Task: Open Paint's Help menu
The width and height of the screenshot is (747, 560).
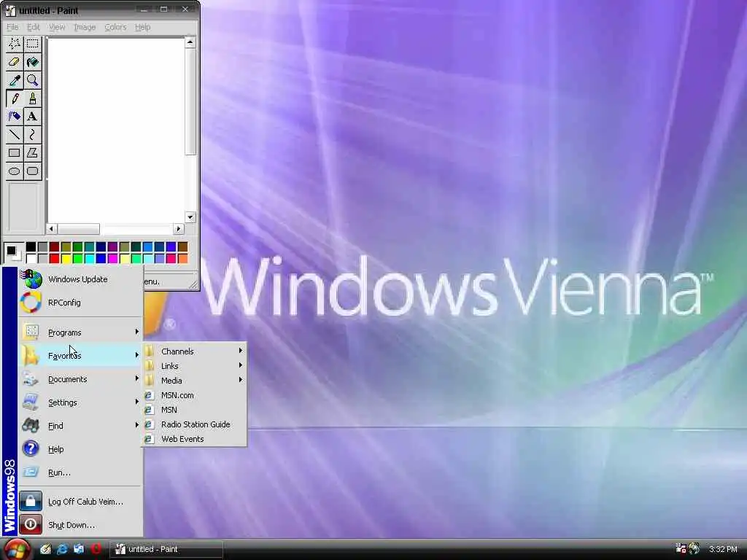Action: [x=142, y=27]
